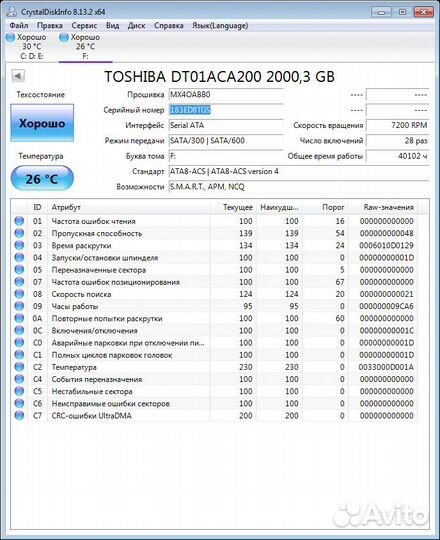440x540 pixels.
Task: Switch to the C: D: E: disk tab
Action: click(31, 46)
